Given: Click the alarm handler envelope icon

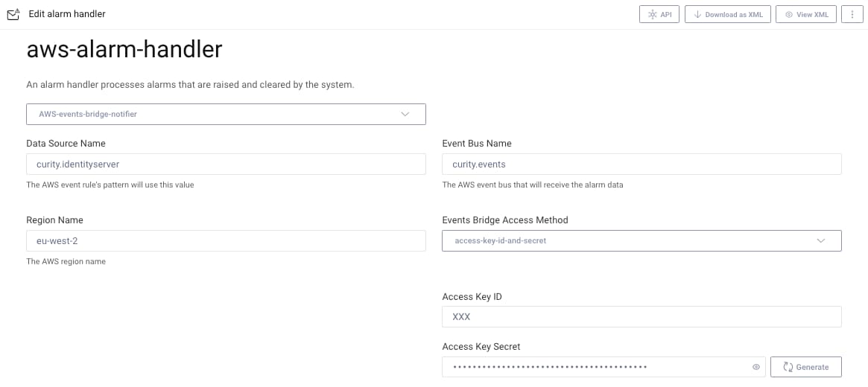Looking at the screenshot, I should click(x=13, y=14).
